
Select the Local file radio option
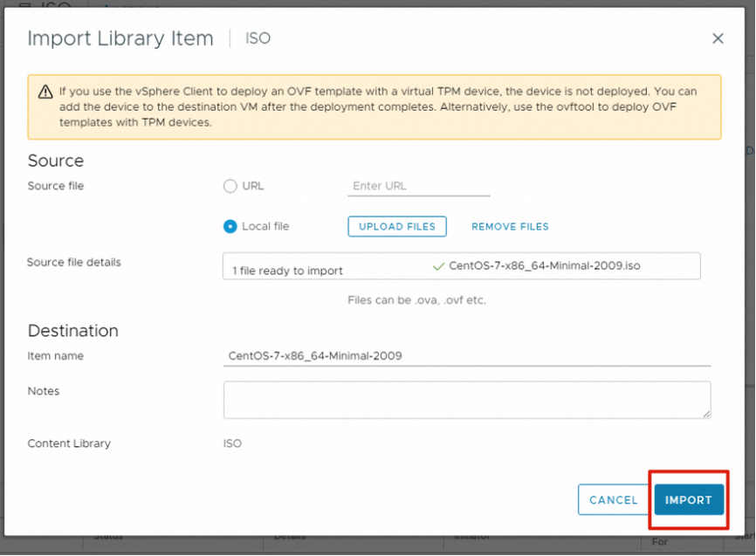pyautogui.click(x=230, y=226)
